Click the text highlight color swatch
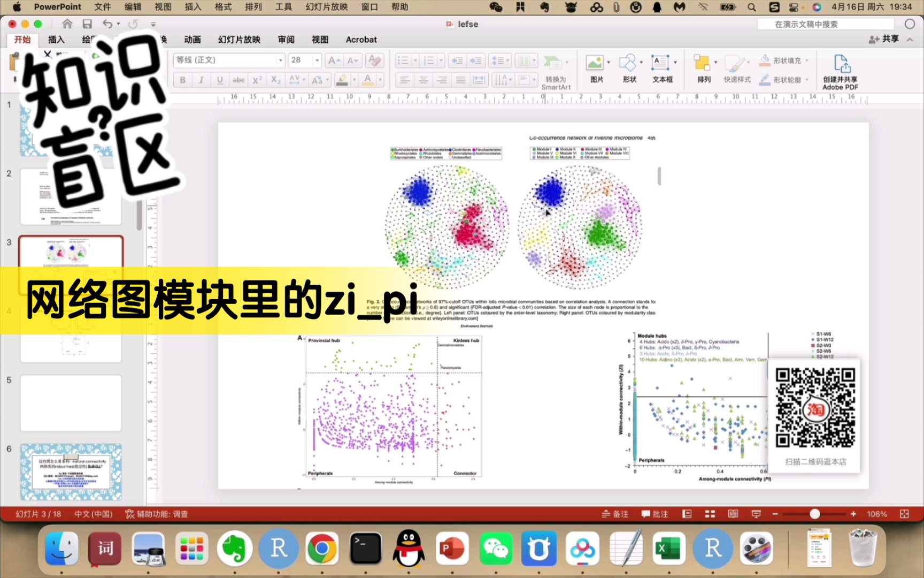Image resolution: width=924 pixels, height=578 pixels. 342,80
